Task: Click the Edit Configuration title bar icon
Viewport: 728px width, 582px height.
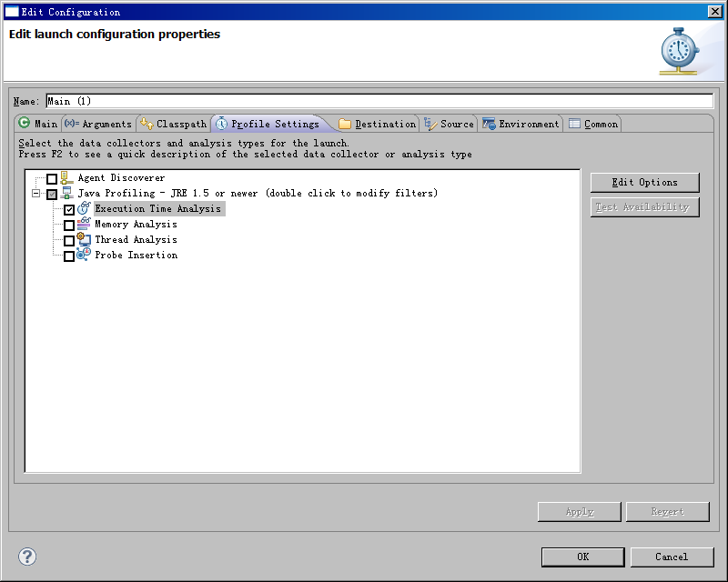Action: tap(12, 12)
